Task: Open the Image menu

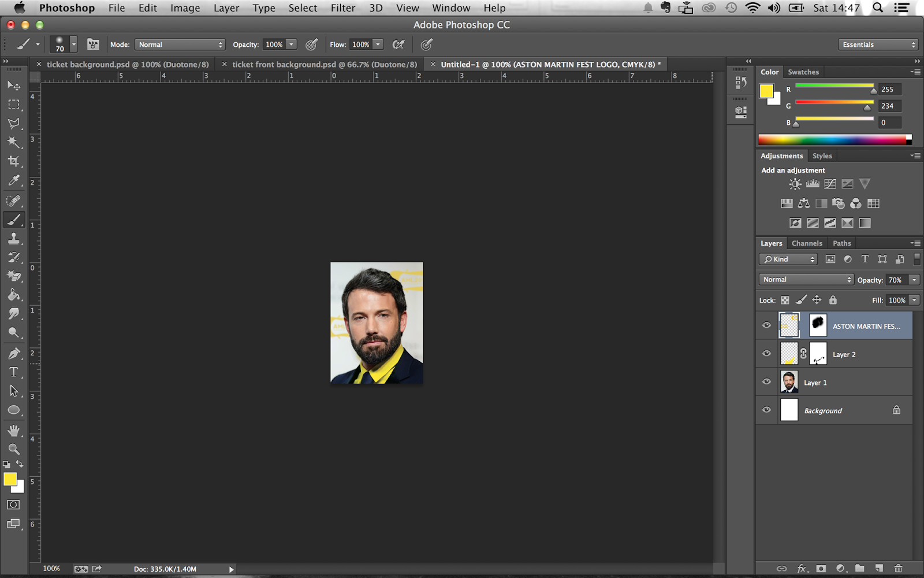Action: tap(185, 8)
